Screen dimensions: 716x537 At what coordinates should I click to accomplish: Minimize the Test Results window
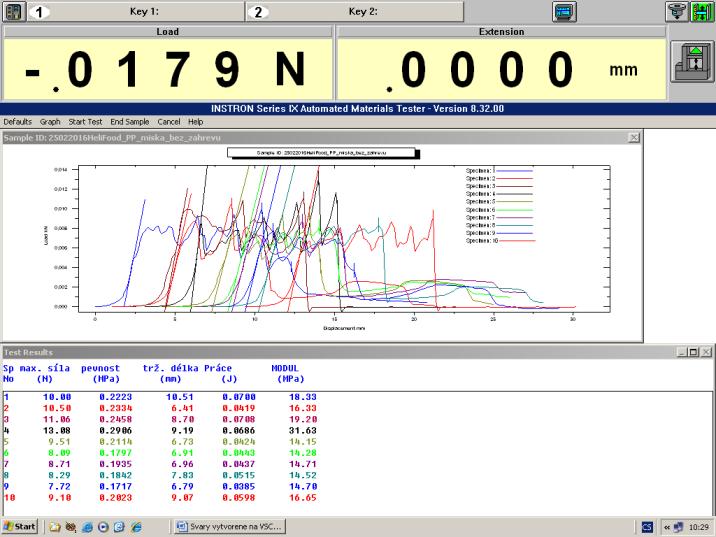682,352
